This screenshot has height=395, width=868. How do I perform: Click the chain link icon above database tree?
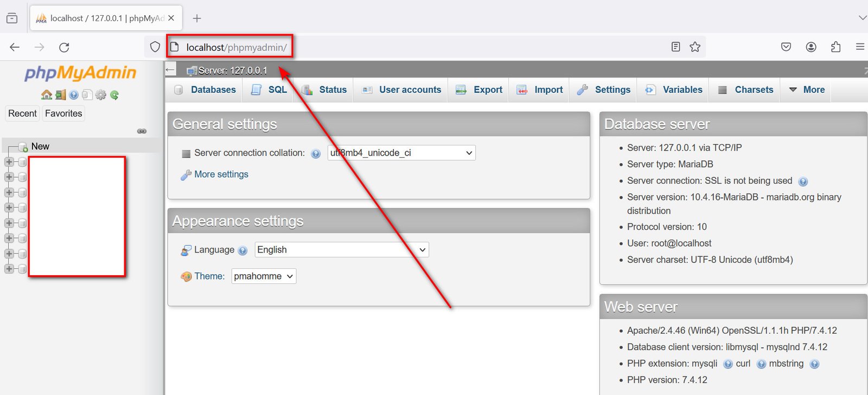click(x=142, y=131)
